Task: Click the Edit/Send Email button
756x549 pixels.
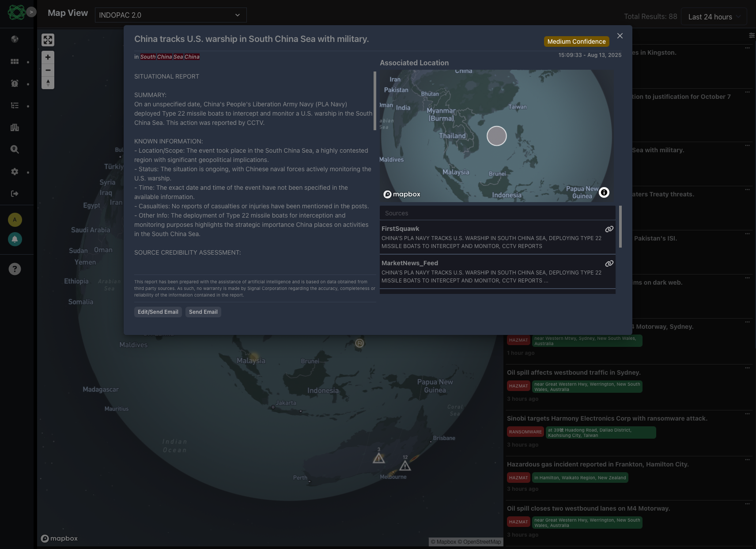Action: pyautogui.click(x=158, y=312)
